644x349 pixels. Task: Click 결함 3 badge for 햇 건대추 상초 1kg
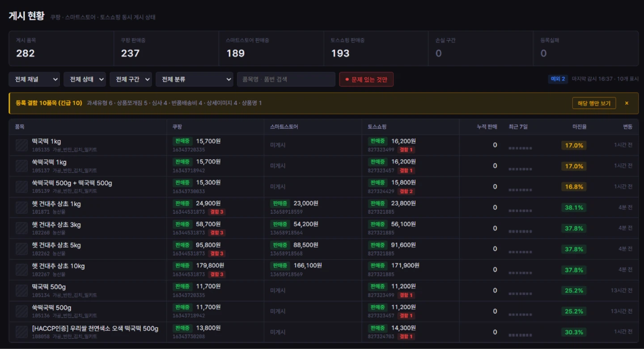216,212
